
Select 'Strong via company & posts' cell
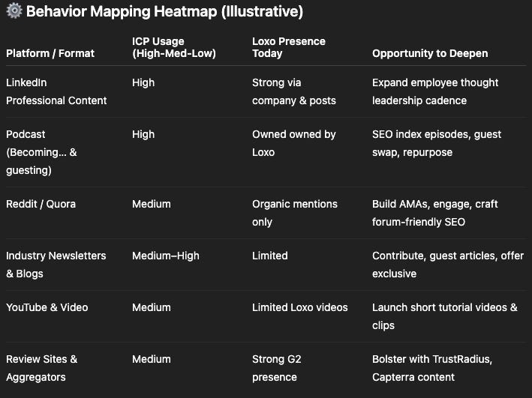click(x=294, y=91)
